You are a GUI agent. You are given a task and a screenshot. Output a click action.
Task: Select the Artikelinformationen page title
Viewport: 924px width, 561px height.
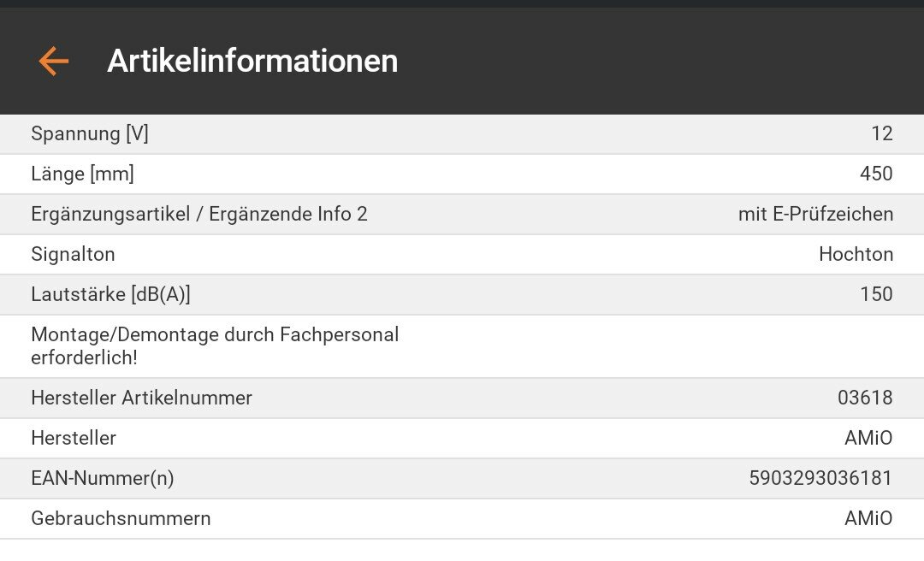[252, 61]
